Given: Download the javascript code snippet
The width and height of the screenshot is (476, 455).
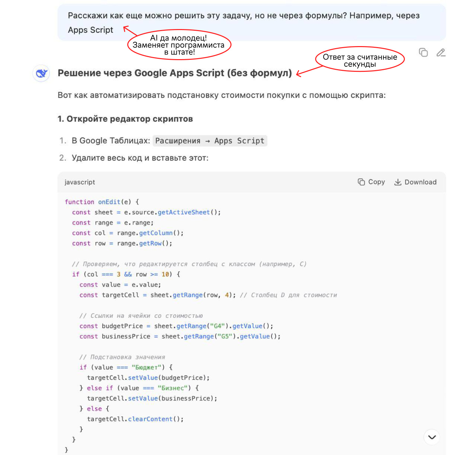Looking at the screenshot, I should click(415, 182).
